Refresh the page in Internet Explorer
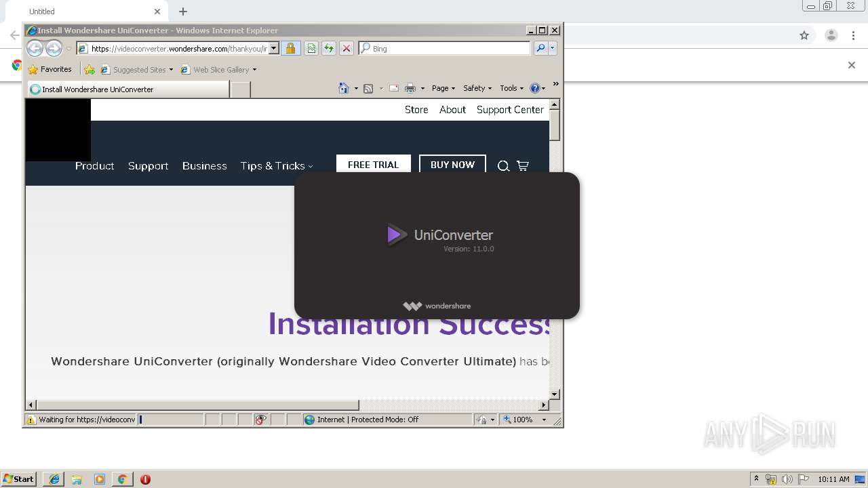The height and width of the screenshot is (488, 868). pos(329,49)
